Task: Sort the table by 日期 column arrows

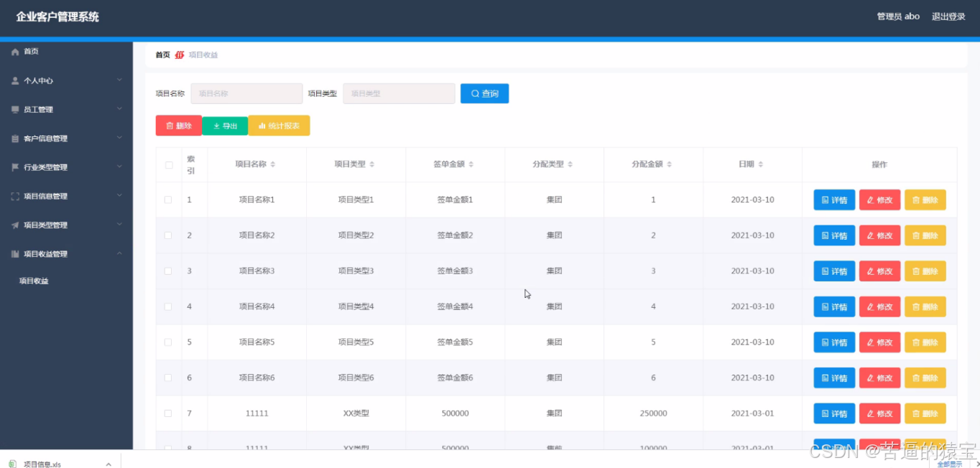Action: coord(761,164)
